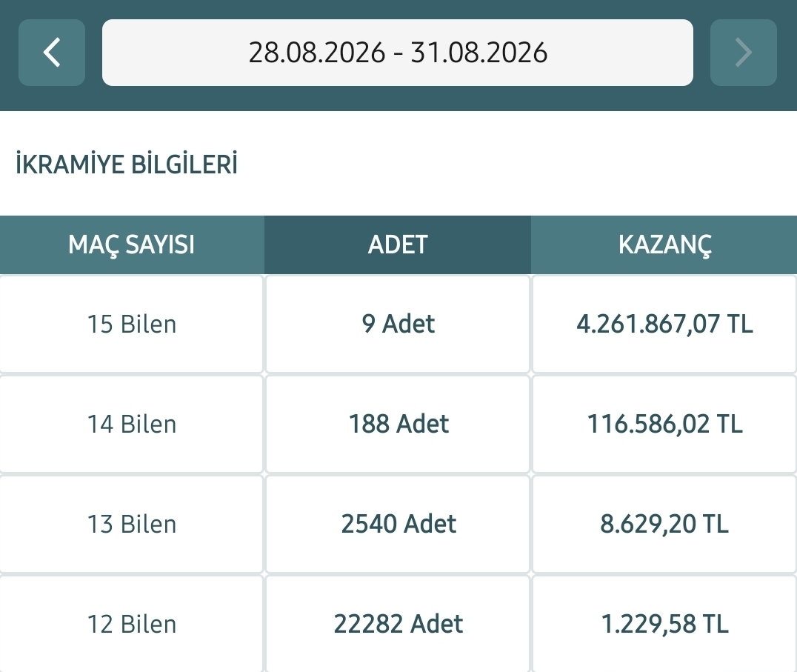Go to the next date range
Viewport: 797px width, 672px height.
743,53
